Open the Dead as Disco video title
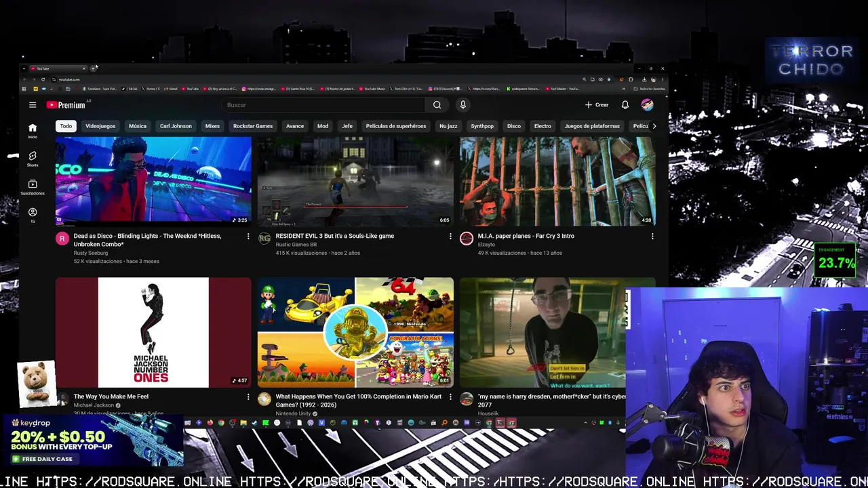This screenshot has height=488, width=868. tap(147, 240)
